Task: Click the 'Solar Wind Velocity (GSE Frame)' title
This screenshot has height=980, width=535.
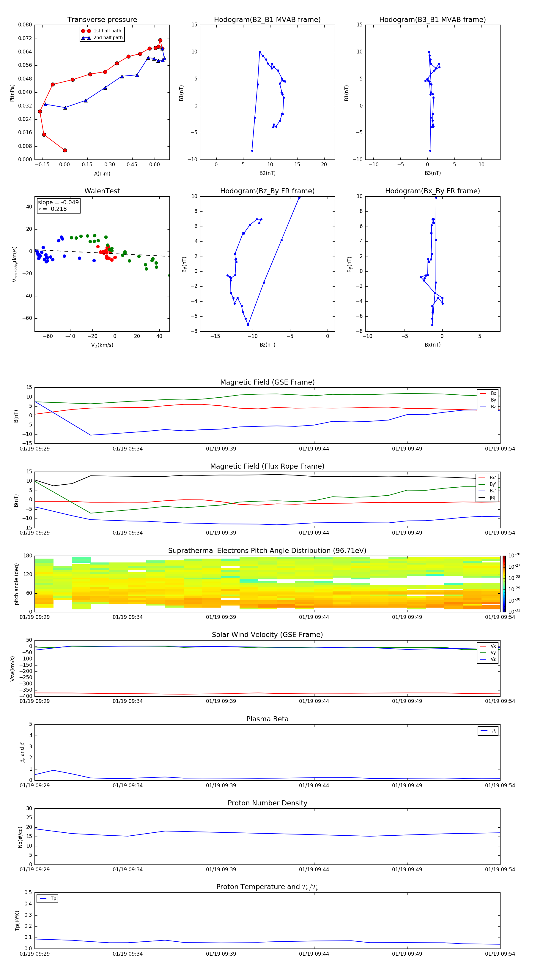Action: [x=267, y=635]
